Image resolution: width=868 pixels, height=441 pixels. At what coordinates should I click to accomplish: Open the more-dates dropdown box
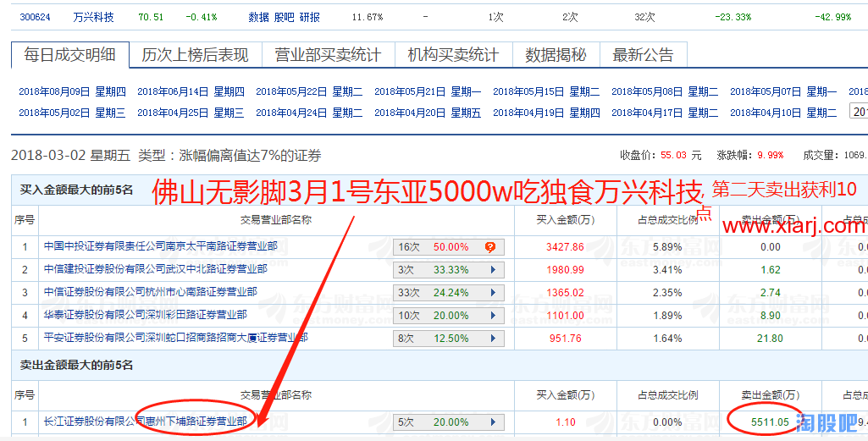pos(859,113)
